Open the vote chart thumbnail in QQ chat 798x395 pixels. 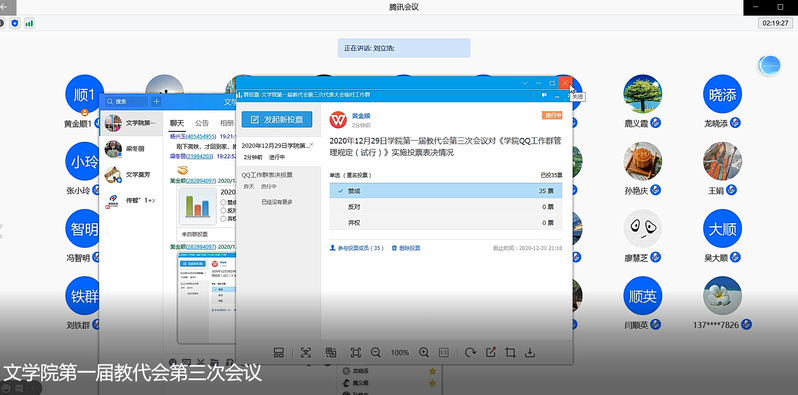(x=198, y=206)
